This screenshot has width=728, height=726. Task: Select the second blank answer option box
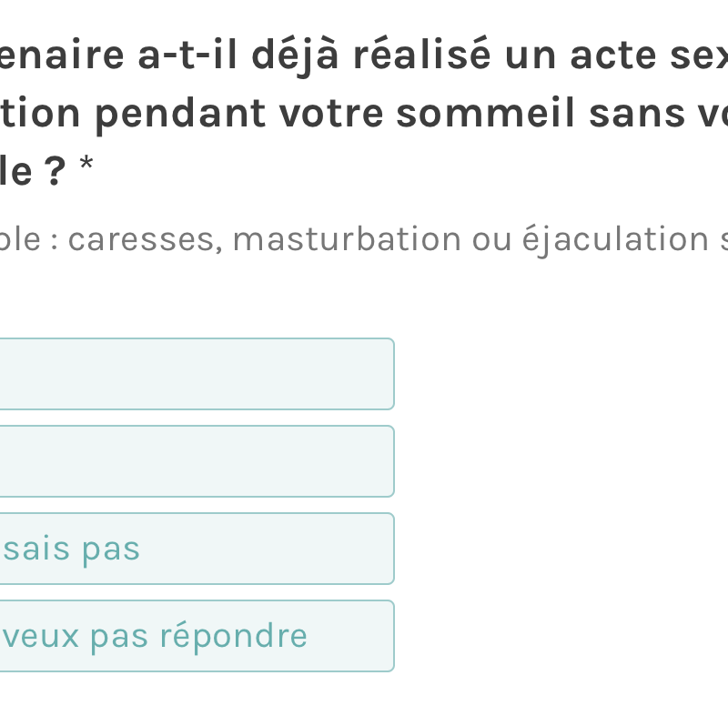click(196, 461)
